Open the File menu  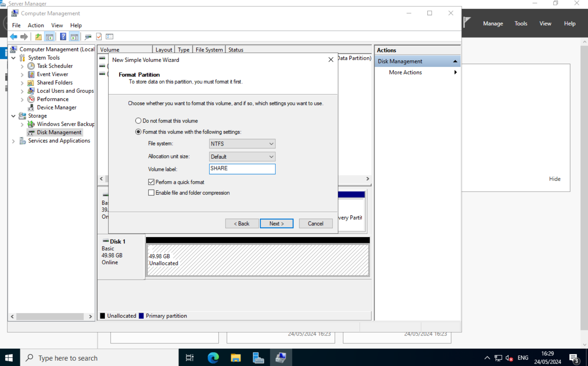click(x=16, y=25)
